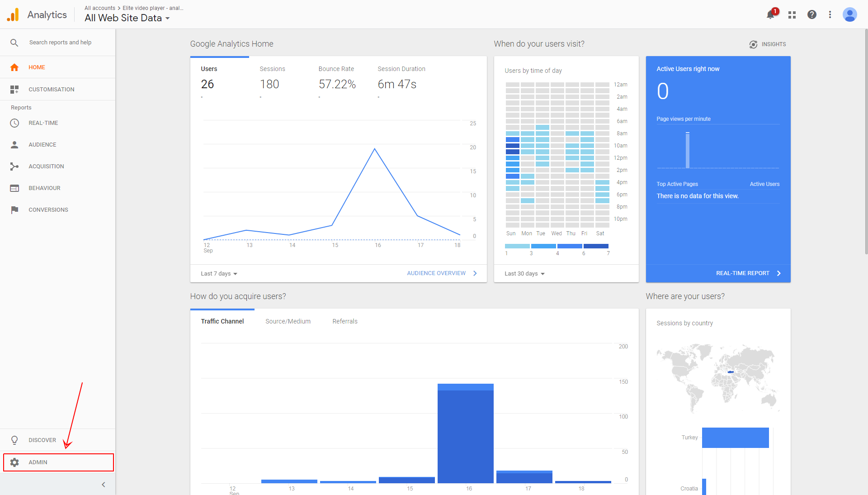Click the search magnifier icon in sidebar
This screenshot has width=868, height=495.
click(x=14, y=43)
